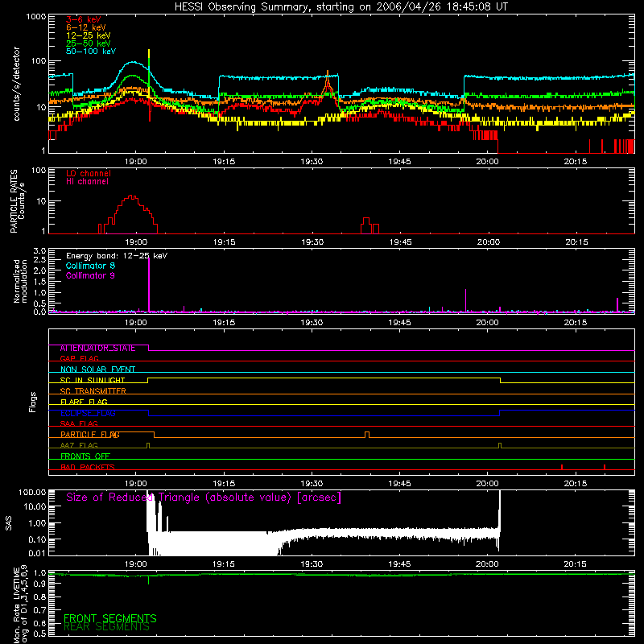
Task: Click the PARTICLE_FLAG pulse near 19:40
Action: tap(367, 435)
